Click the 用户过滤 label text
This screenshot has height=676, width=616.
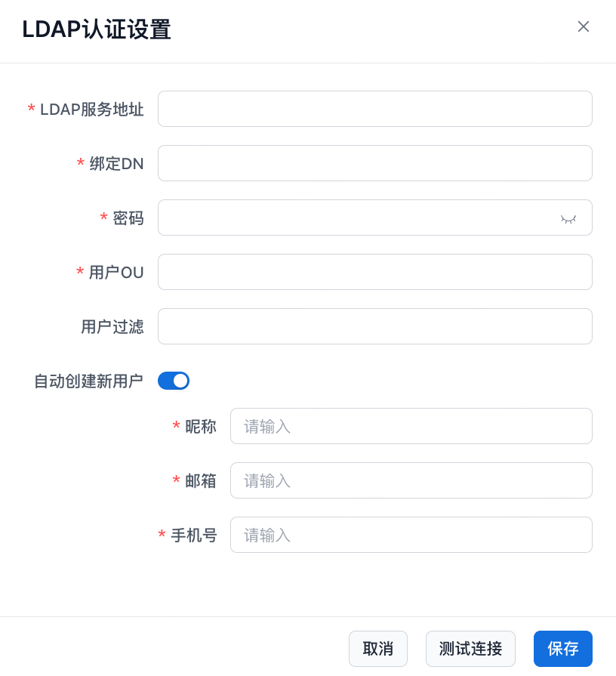pyautogui.click(x=112, y=327)
